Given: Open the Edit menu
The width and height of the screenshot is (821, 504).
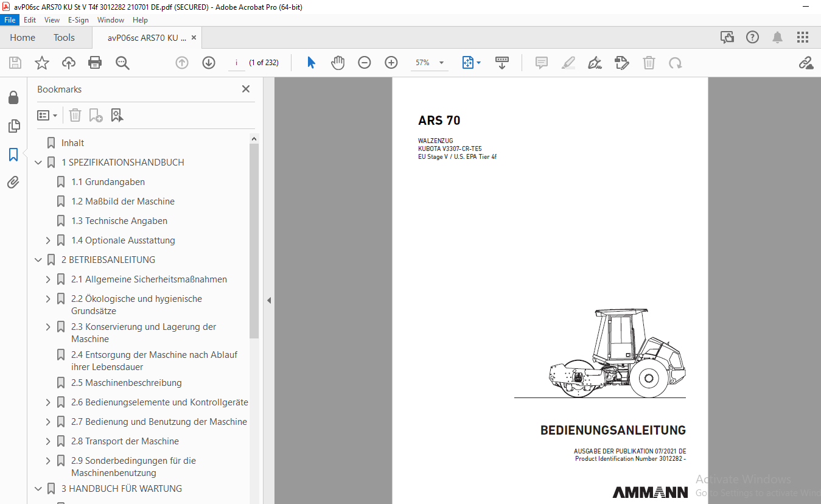Looking at the screenshot, I should [x=30, y=20].
